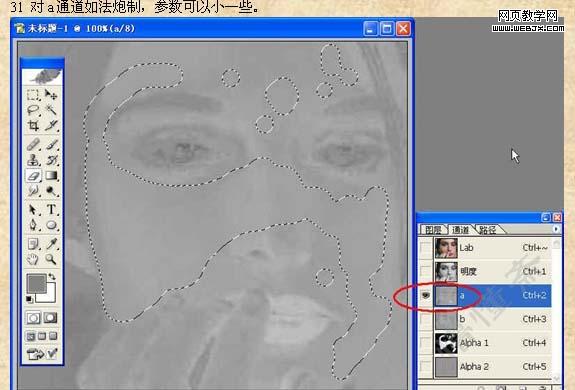Switch to Standard editing mode
This screenshot has width=575, height=390.
[33, 318]
